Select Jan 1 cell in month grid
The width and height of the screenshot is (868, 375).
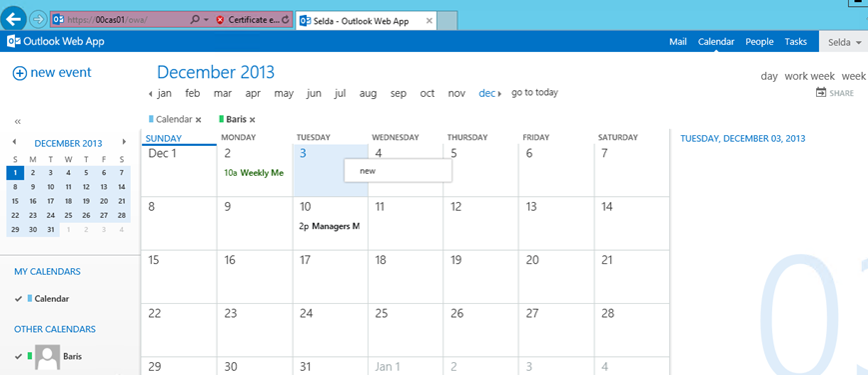point(406,367)
